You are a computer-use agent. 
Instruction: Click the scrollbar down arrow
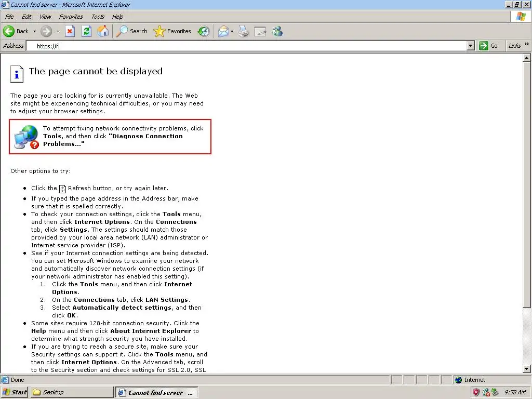(x=527, y=369)
